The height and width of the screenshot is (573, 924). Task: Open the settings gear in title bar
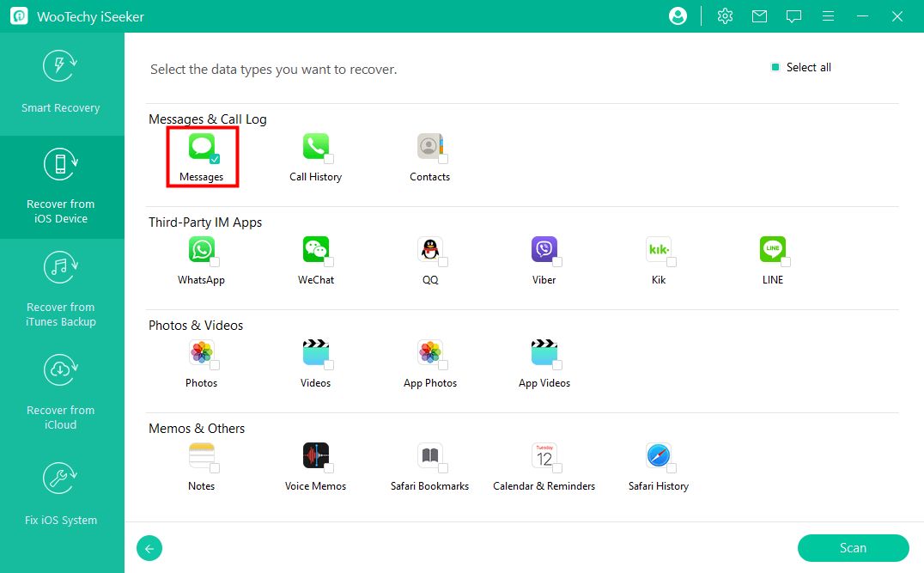(x=725, y=16)
